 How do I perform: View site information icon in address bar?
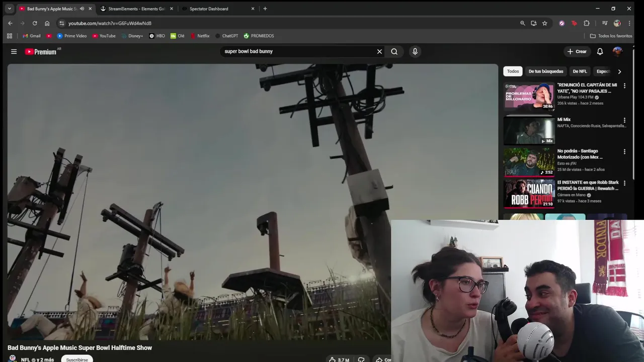click(61, 23)
